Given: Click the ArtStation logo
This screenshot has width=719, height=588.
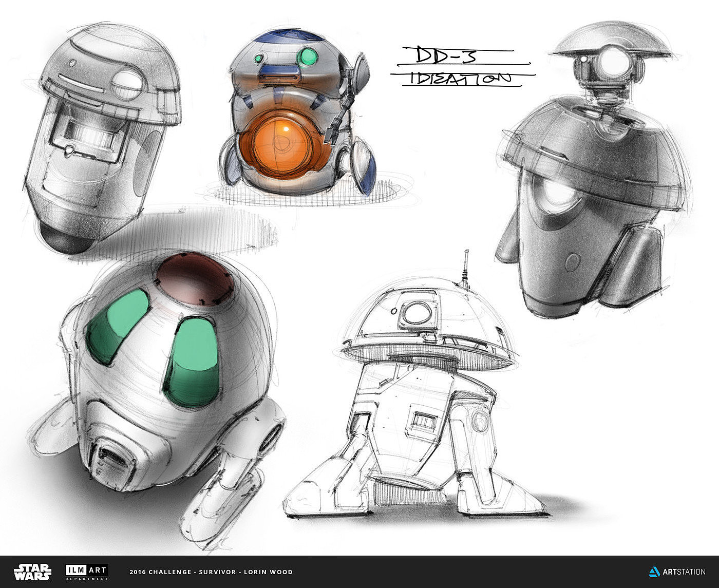Looking at the screenshot, I should [x=677, y=572].
